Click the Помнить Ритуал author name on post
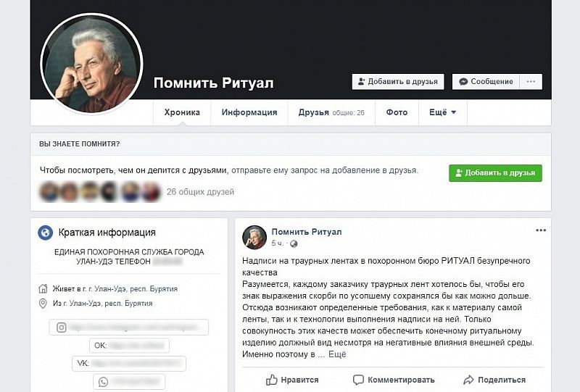 pos(307,232)
